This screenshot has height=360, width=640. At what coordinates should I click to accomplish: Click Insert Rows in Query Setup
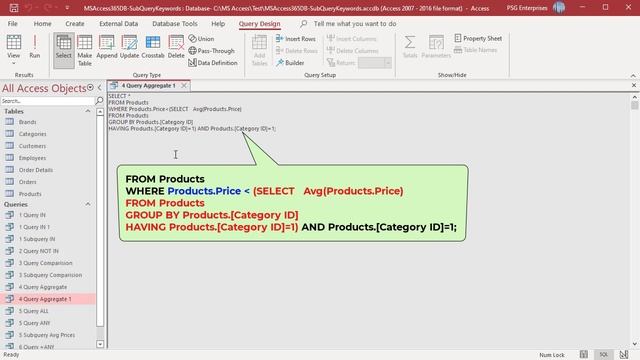click(296, 39)
